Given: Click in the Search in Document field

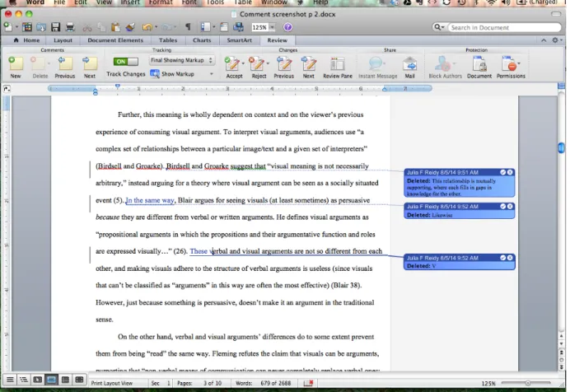Looking at the screenshot, I should [x=505, y=27].
